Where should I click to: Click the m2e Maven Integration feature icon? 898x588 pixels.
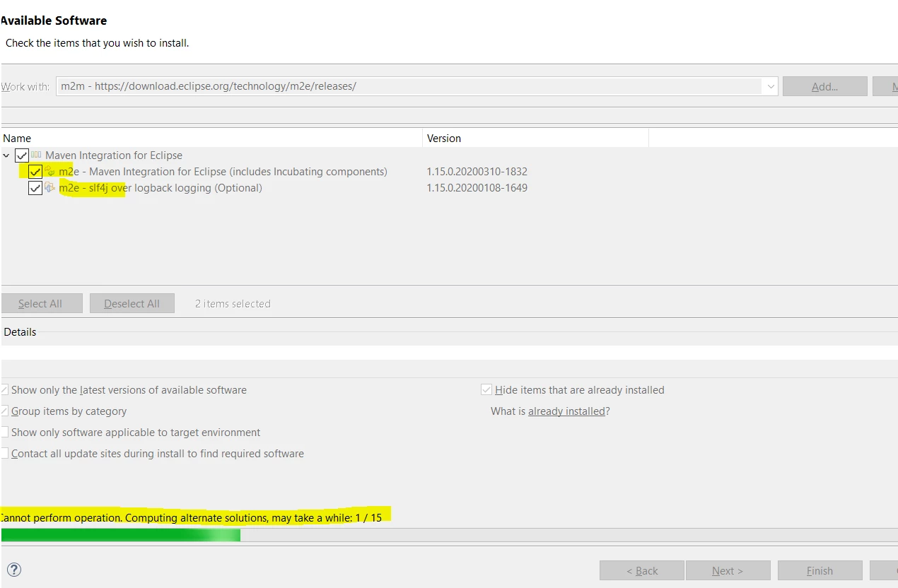click(x=50, y=171)
